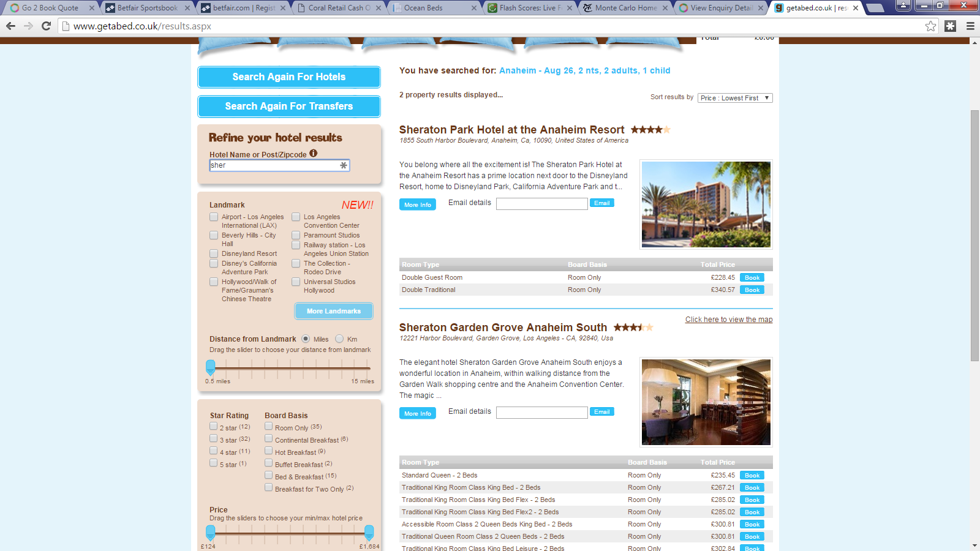
Task: Book the Double Guest Room at £228.45
Action: pos(752,277)
